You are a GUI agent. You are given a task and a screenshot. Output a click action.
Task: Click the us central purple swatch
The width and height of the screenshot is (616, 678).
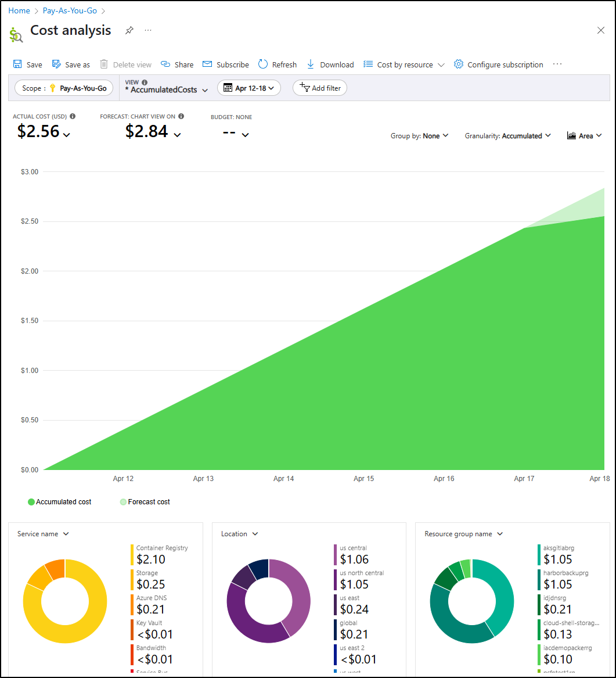[x=335, y=555]
